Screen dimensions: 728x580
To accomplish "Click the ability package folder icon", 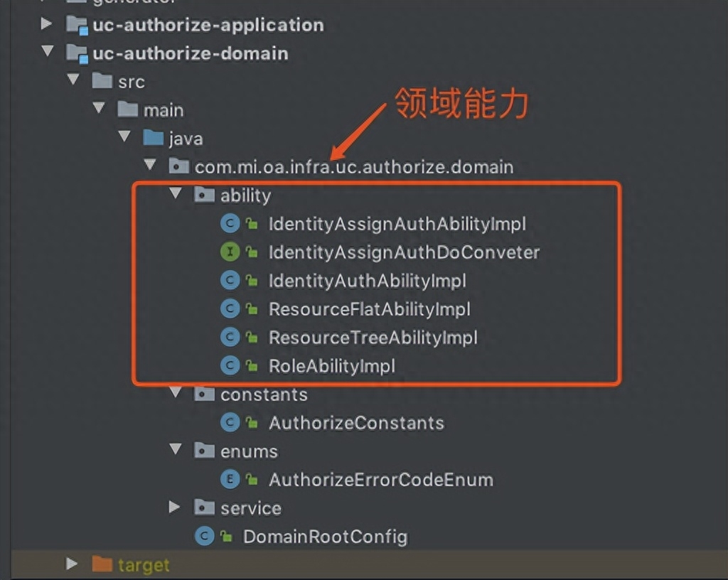I will 205,195.
